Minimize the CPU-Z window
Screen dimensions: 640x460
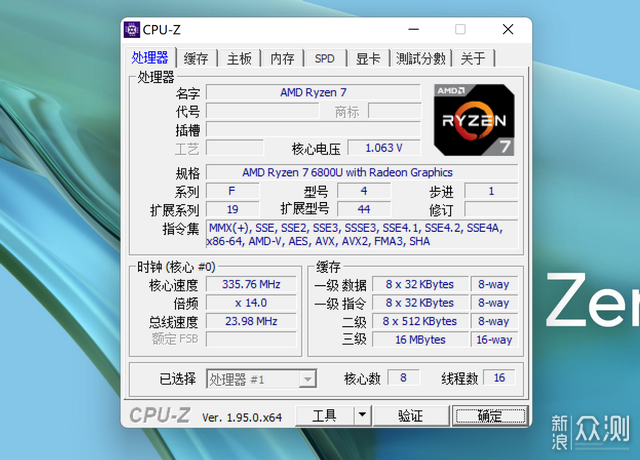tap(413, 29)
